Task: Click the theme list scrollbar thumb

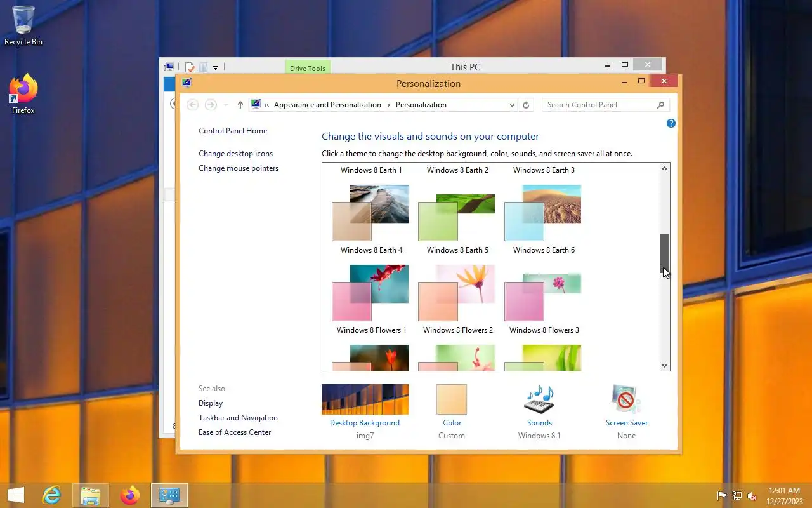Action: (x=664, y=253)
